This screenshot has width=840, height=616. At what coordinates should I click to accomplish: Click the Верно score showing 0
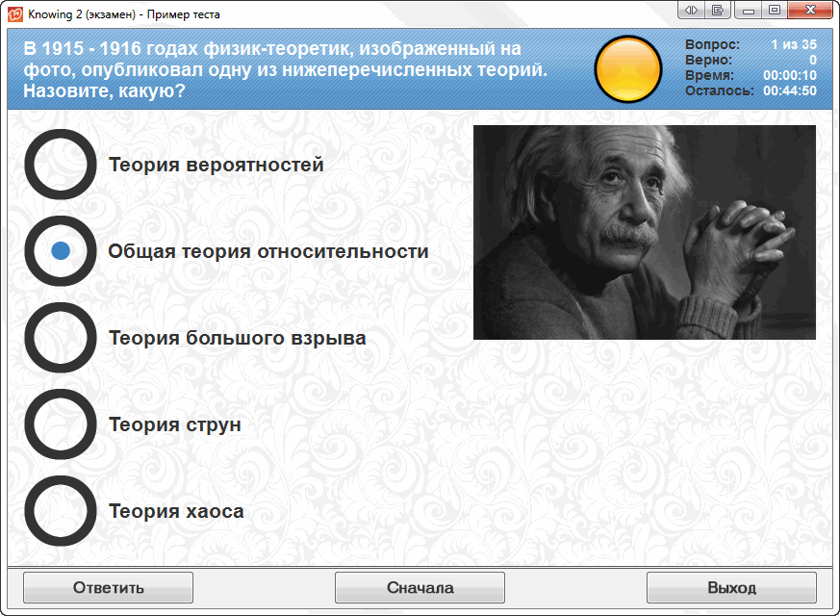click(751, 60)
